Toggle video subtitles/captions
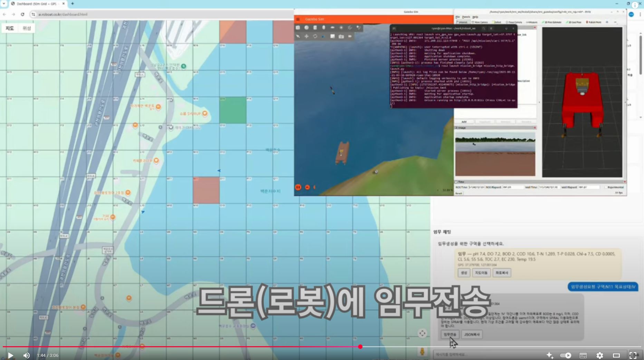The height and width of the screenshot is (360, 644). [x=583, y=355]
